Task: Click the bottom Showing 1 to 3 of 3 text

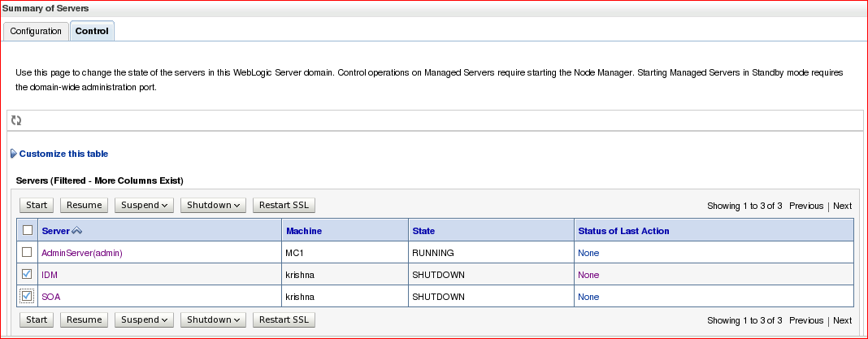Action: [744, 320]
